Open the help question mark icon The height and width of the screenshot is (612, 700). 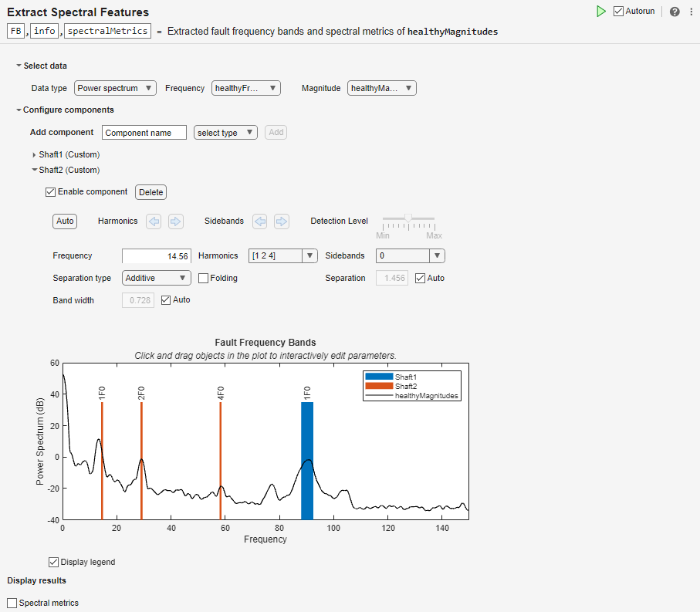(675, 12)
